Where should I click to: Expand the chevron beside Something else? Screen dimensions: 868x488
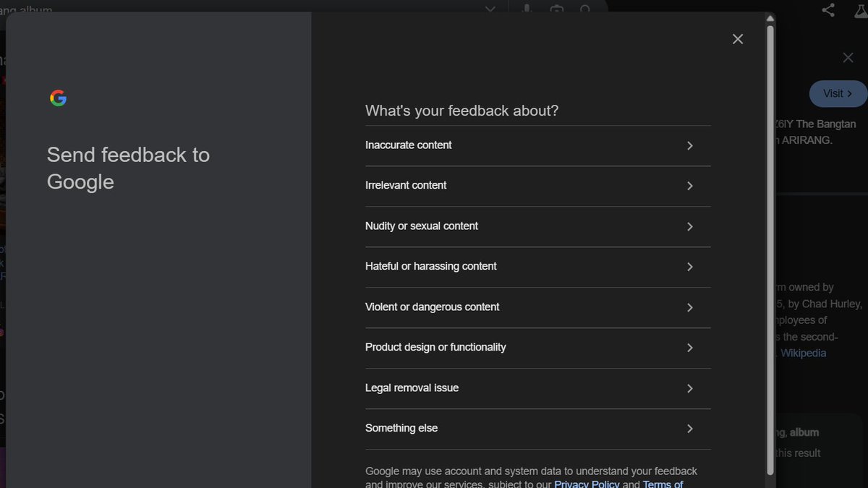pos(690,429)
